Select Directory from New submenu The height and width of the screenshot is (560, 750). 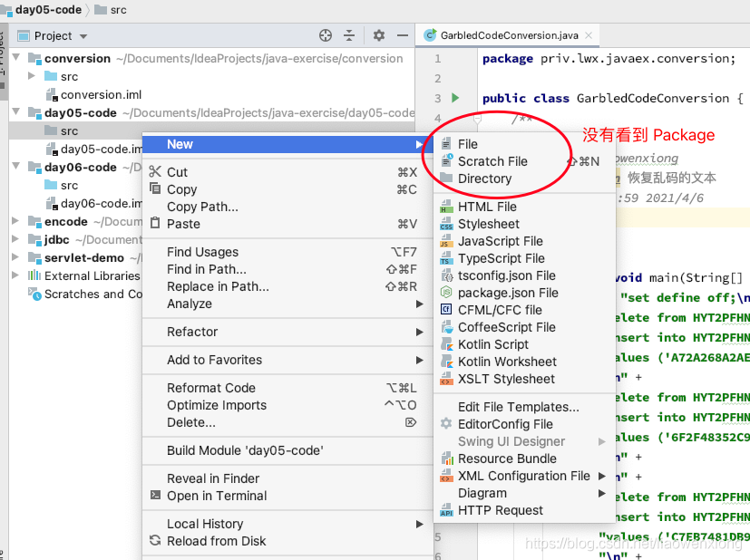pyautogui.click(x=484, y=179)
